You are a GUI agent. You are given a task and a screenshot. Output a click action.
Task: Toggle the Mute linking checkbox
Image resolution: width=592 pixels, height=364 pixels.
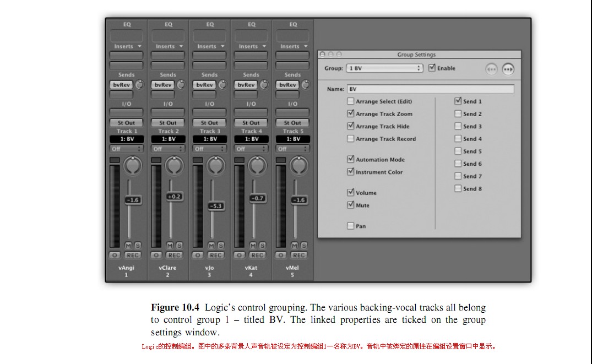point(350,205)
